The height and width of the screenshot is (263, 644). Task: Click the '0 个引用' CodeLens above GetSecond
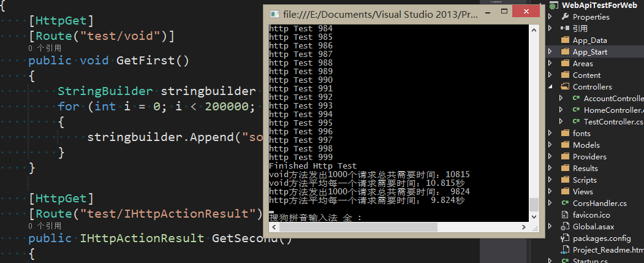[x=45, y=226]
